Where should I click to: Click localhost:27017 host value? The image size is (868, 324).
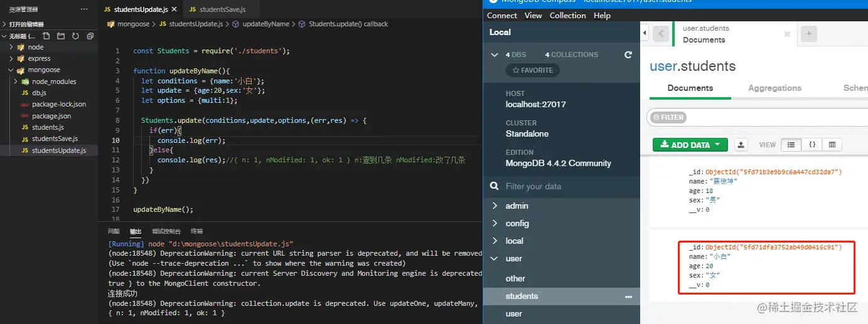pos(535,104)
